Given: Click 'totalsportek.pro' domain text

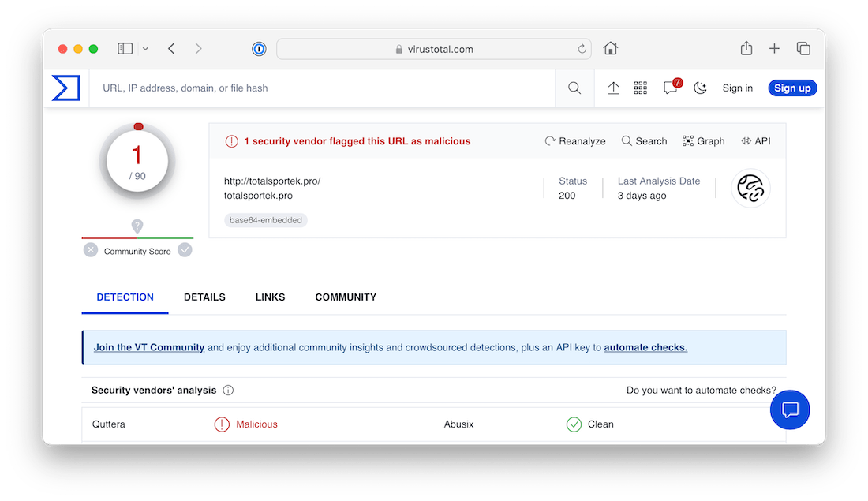Looking at the screenshot, I should pyautogui.click(x=258, y=196).
